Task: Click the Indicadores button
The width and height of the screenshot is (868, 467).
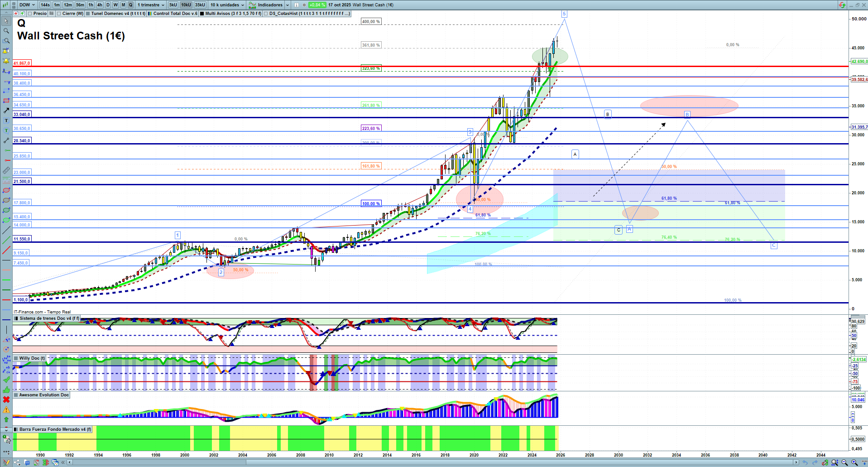Action: point(270,5)
